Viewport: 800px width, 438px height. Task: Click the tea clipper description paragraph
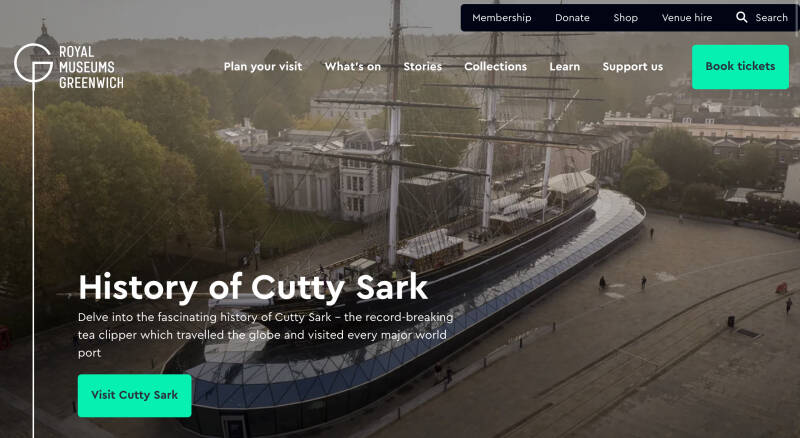[265, 335]
